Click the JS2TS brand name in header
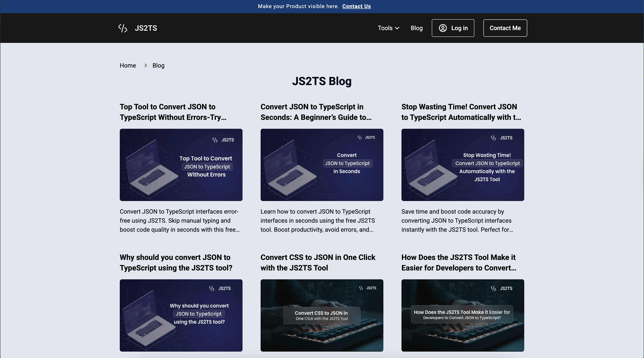This screenshot has height=358, width=644. pyautogui.click(x=146, y=28)
